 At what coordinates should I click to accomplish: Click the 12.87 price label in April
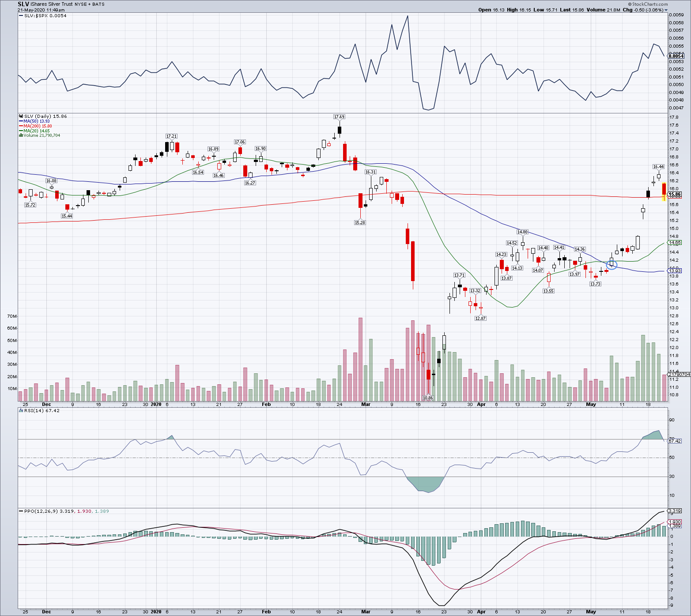(x=480, y=318)
